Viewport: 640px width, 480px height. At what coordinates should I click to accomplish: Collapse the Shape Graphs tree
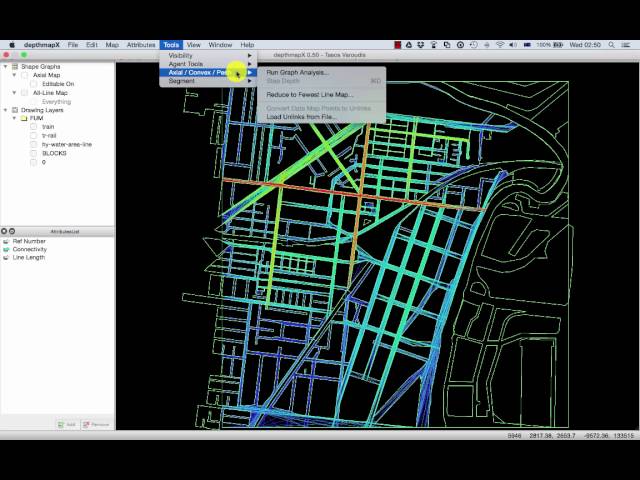point(6,67)
